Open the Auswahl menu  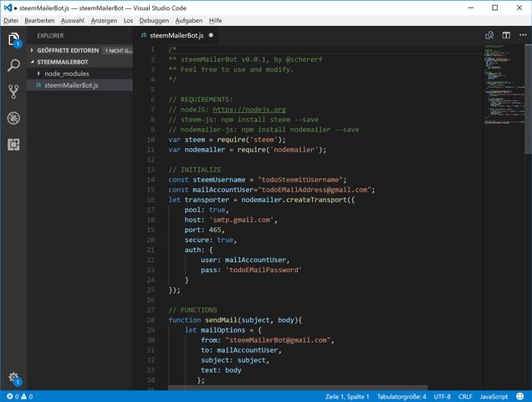(73, 20)
